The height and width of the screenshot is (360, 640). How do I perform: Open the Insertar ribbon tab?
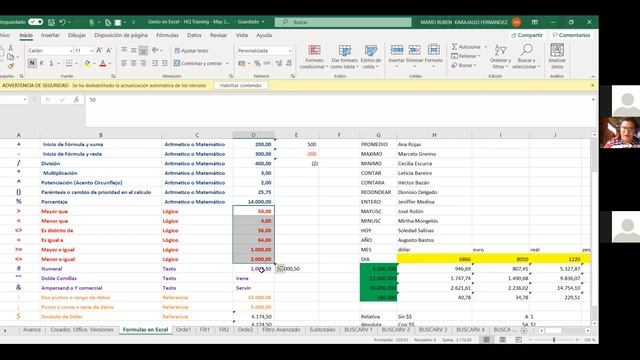[x=50, y=35]
